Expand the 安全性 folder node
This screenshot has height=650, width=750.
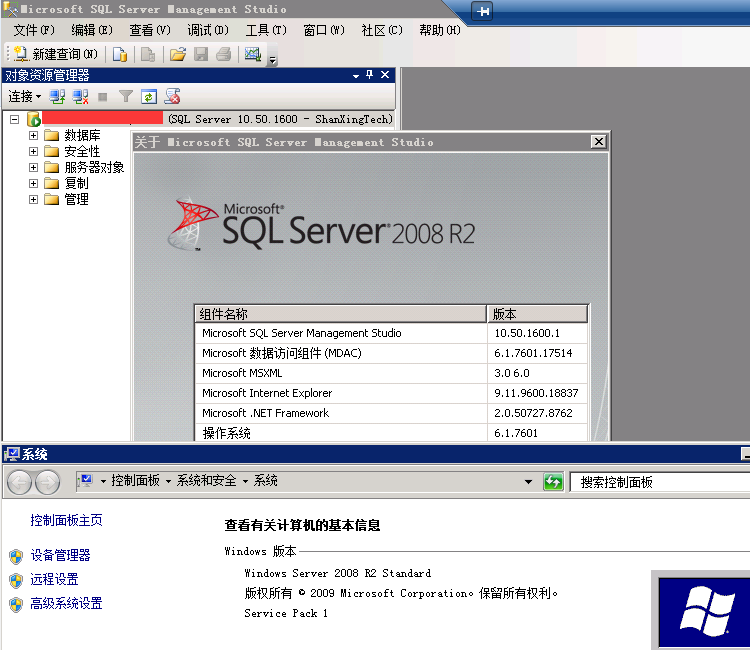tap(33, 152)
